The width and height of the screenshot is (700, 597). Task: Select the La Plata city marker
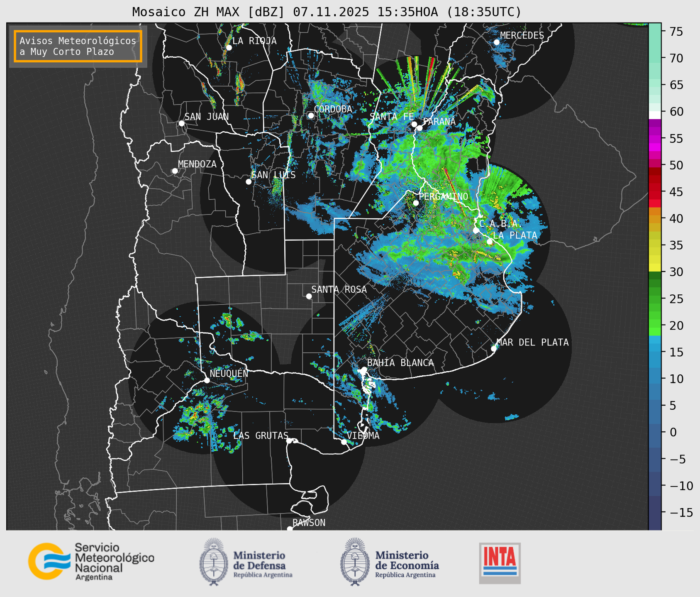tap(490, 242)
